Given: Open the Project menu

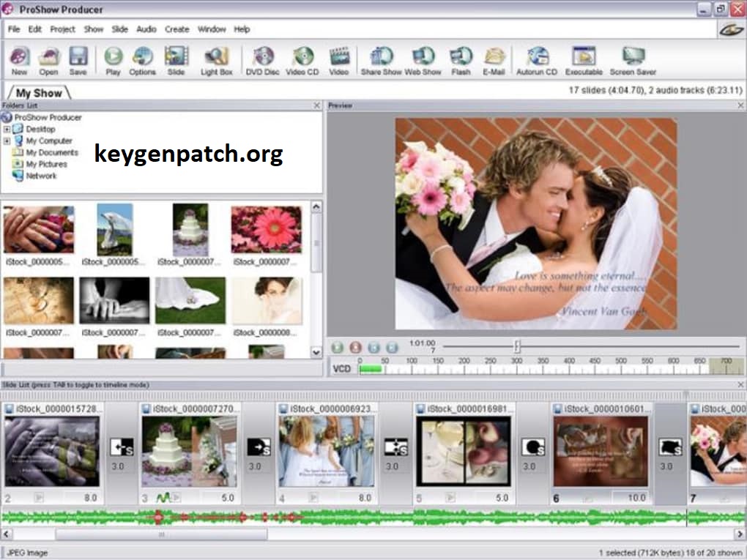Looking at the screenshot, I should (63, 29).
